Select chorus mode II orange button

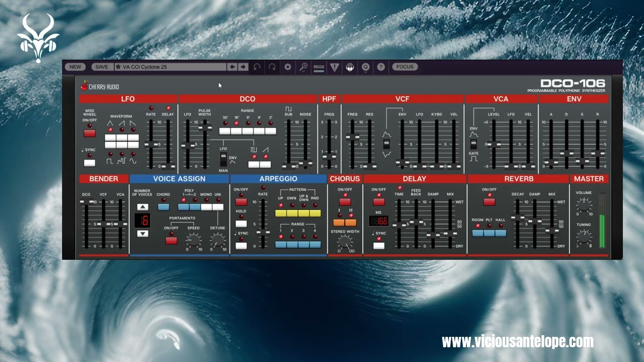(x=351, y=222)
